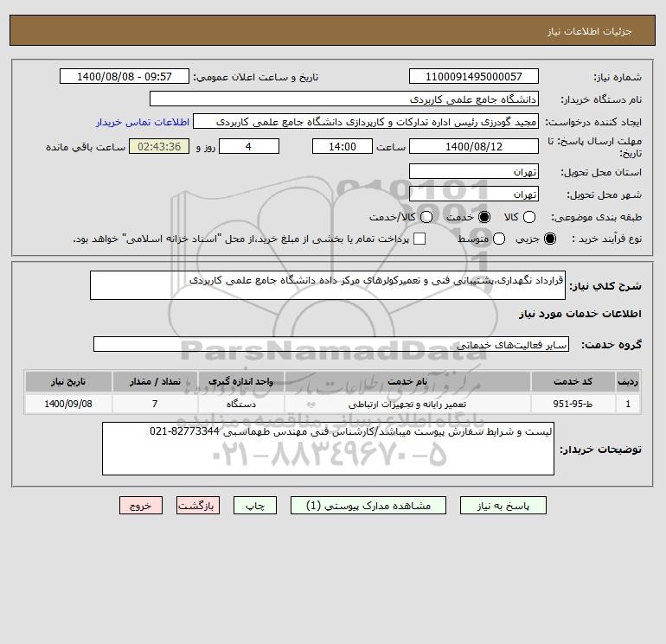
Task: Click the توضیحات خریدار notes text area
Action: click(x=328, y=449)
